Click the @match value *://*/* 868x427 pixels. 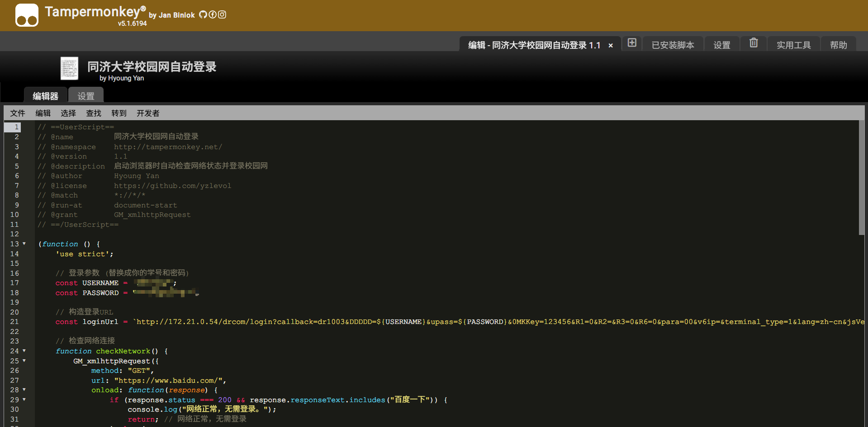[129, 195]
